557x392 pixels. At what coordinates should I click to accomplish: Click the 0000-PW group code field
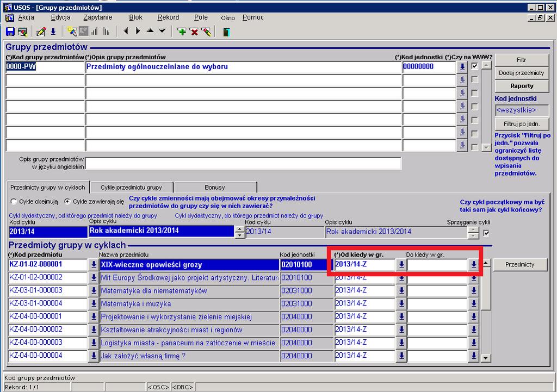45,67
